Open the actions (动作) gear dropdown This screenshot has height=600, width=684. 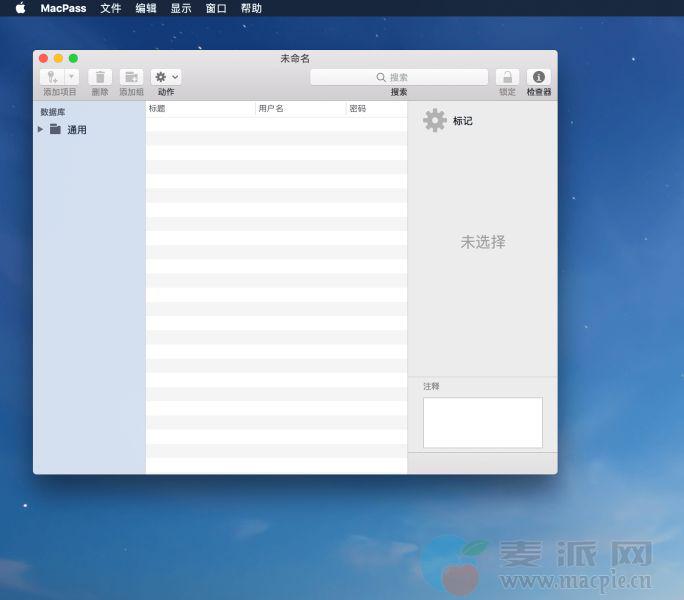click(166, 77)
